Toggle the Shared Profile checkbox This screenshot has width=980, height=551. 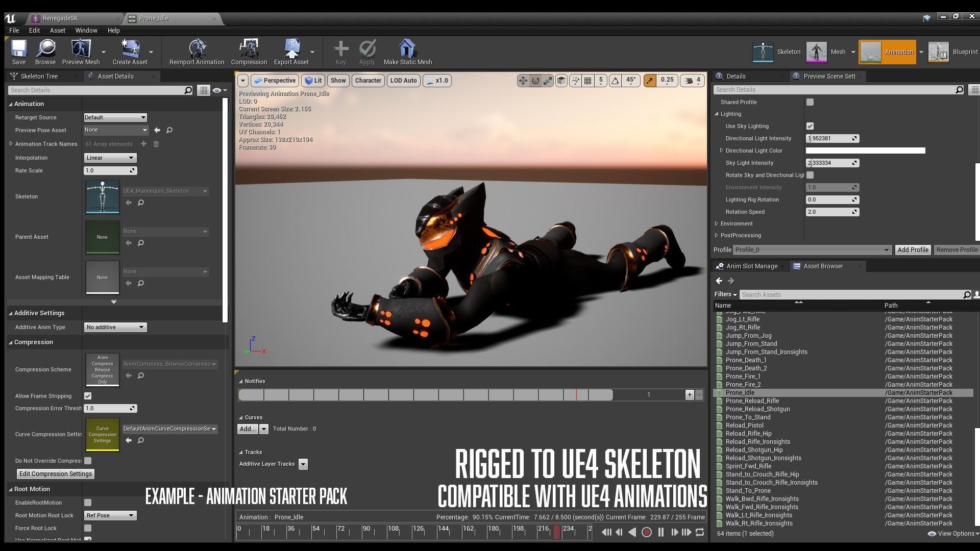click(810, 102)
